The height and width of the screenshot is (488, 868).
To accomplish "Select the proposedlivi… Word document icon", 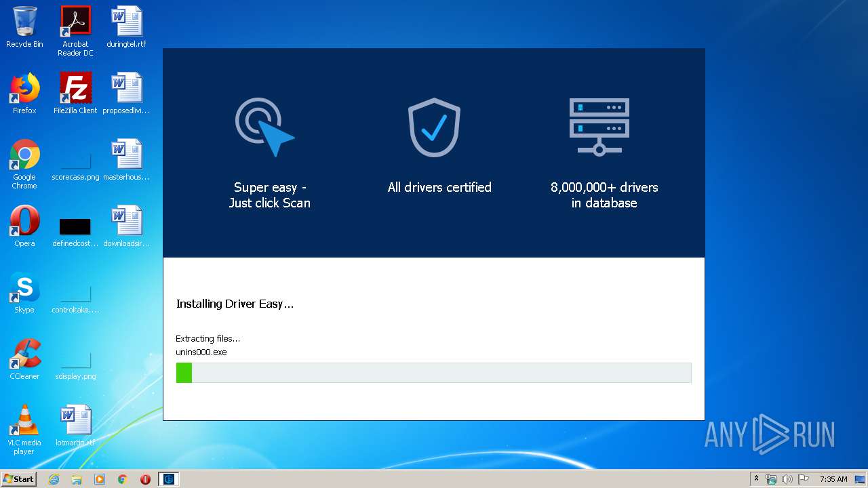I will (126, 94).
